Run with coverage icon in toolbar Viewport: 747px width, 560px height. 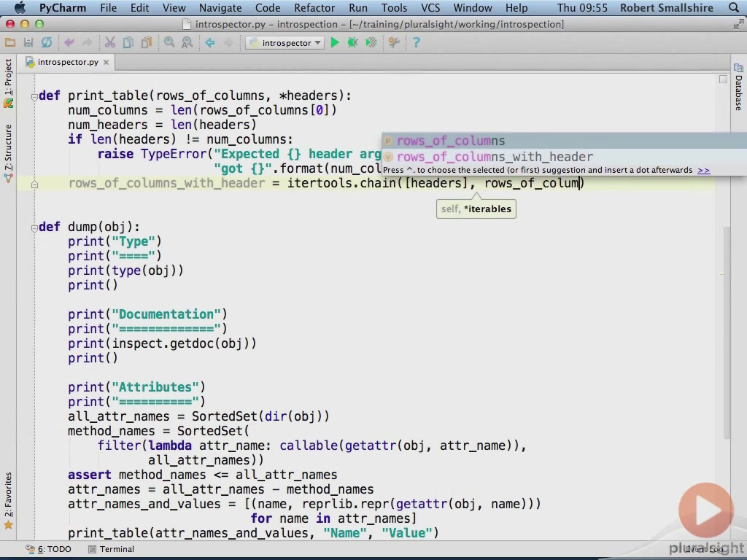pos(371,43)
